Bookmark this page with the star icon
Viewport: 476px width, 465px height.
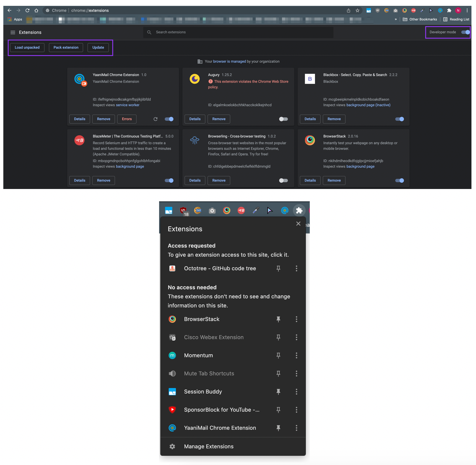pyautogui.click(x=357, y=10)
